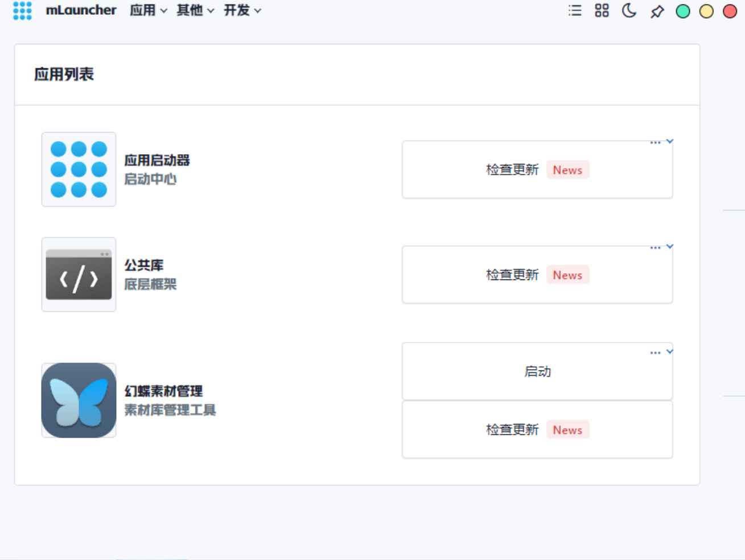Open more options on the 公共库 card
745x560 pixels.
[655, 247]
